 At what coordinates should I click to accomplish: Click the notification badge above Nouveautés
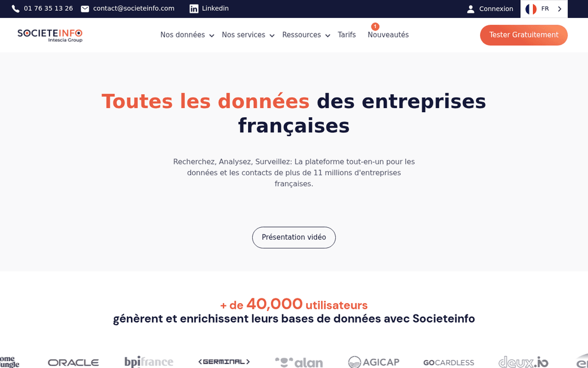(x=375, y=26)
